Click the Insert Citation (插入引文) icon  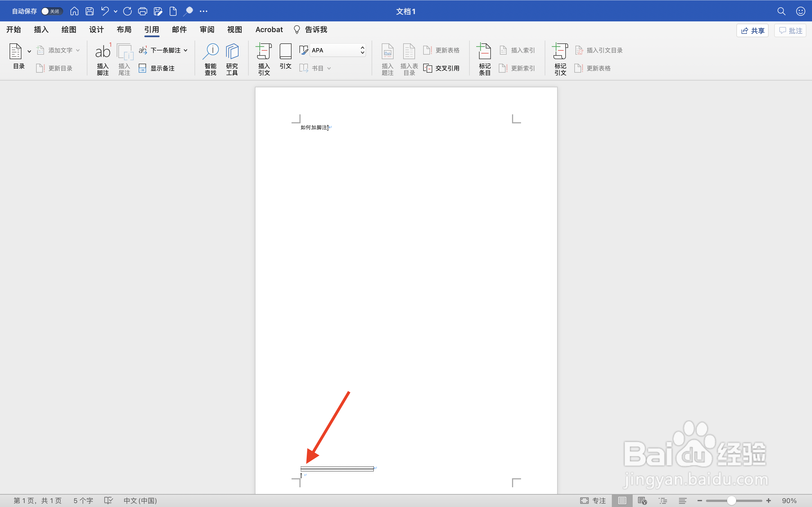coord(264,53)
